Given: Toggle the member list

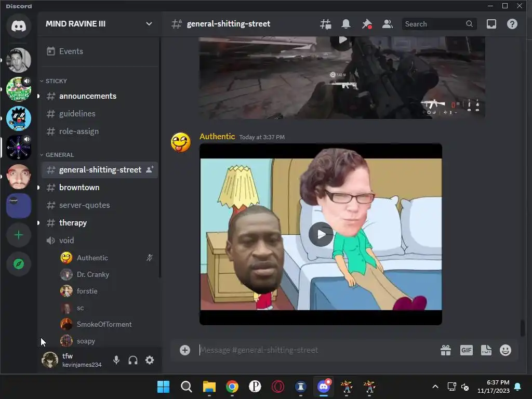Looking at the screenshot, I should tap(387, 24).
